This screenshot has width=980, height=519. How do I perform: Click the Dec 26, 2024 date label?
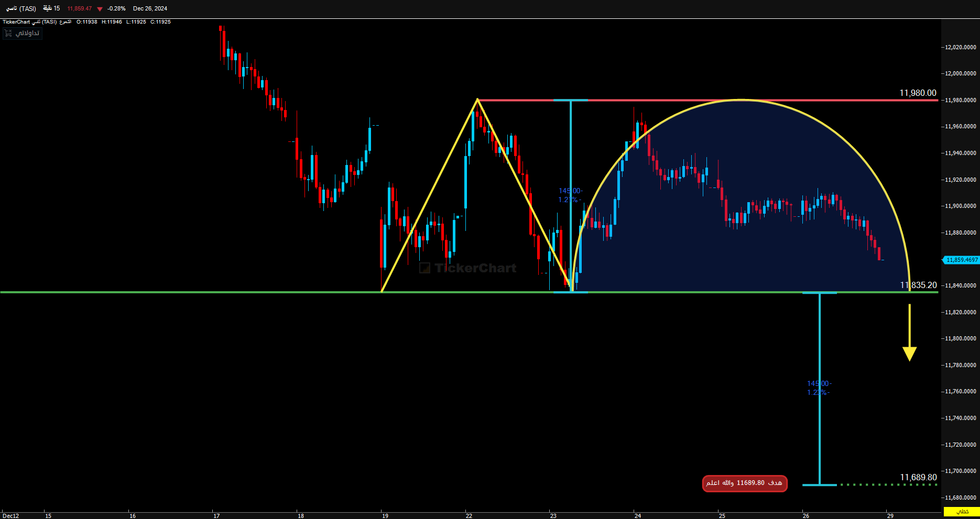pos(150,8)
